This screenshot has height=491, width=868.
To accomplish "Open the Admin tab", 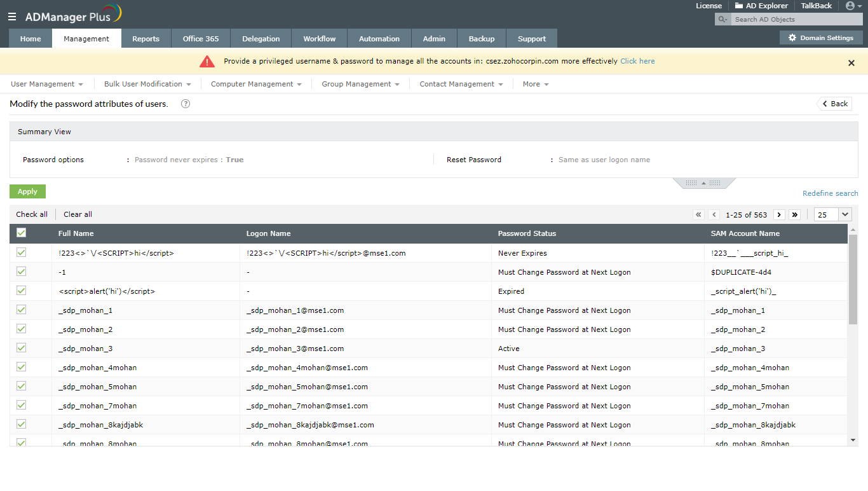I will [x=434, y=39].
